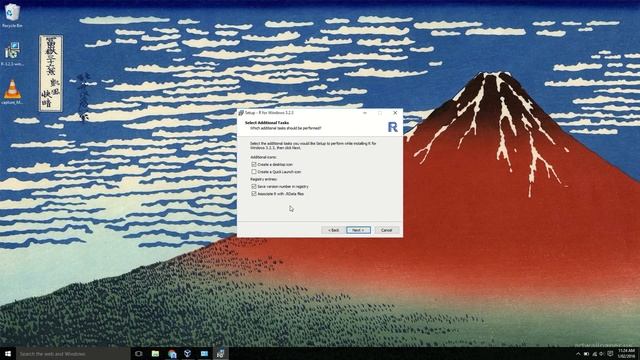This screenshot has width=640, height=360.
Task: Open the taskbar clock and date
Action: click(627, 353)
